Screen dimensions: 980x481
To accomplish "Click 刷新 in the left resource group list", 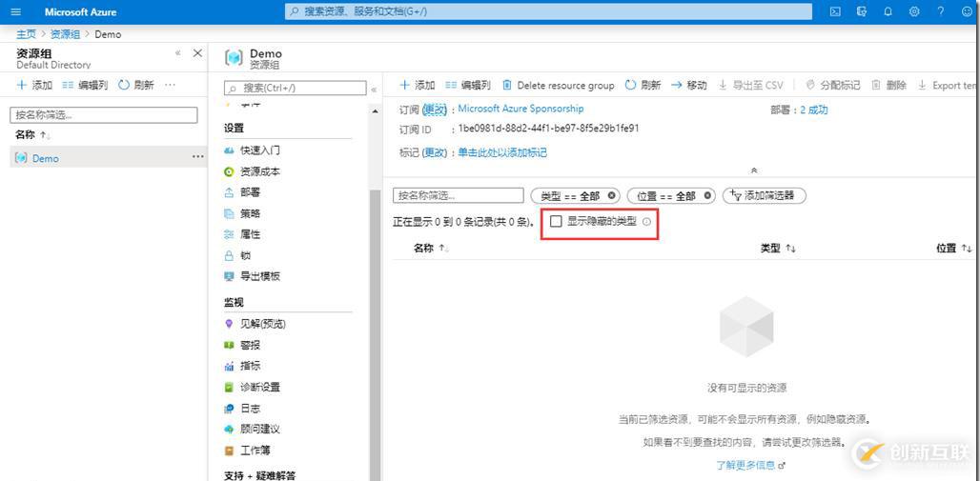I will tap(136, 85).
